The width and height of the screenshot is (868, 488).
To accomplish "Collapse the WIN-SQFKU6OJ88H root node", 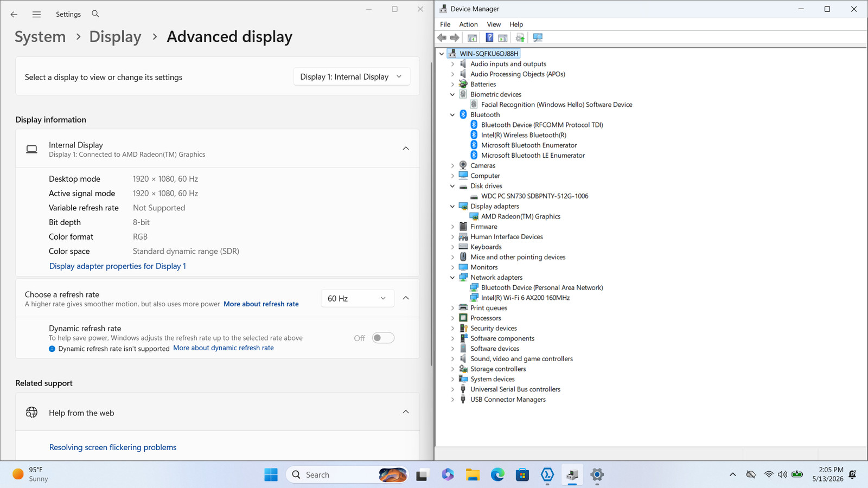I will 442,54.
